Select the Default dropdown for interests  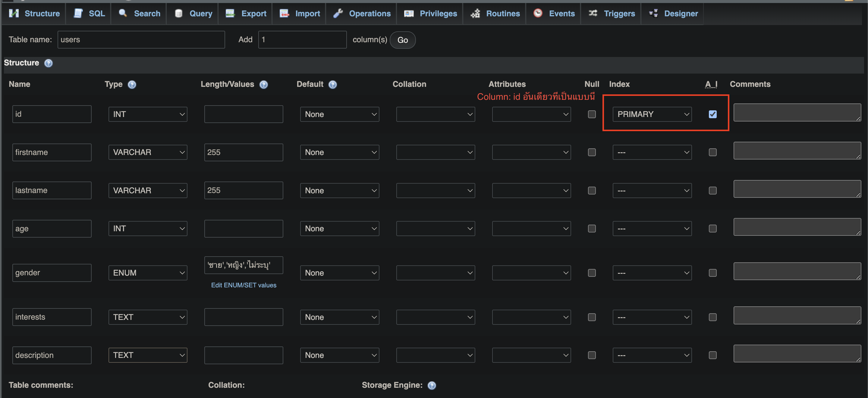(x=339, y=317)
